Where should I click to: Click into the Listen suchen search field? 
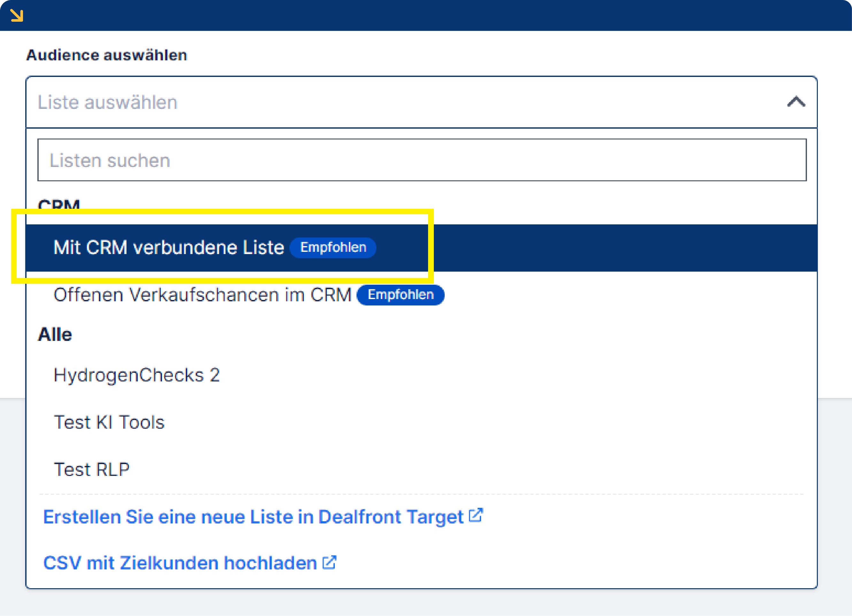[413, 160]
